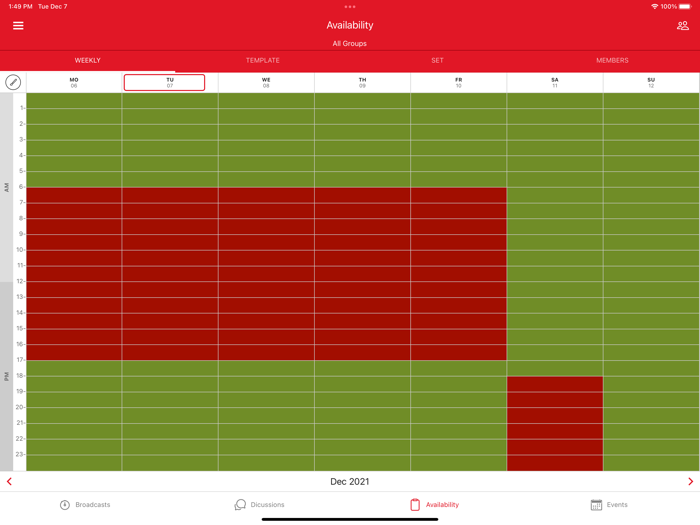Tap the hour 18 row label
This screenshot has height=525, width=700.
point(20,375)
